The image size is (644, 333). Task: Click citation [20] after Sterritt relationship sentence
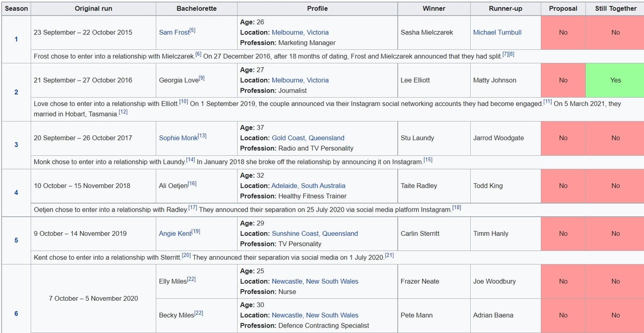coord(186,255)
